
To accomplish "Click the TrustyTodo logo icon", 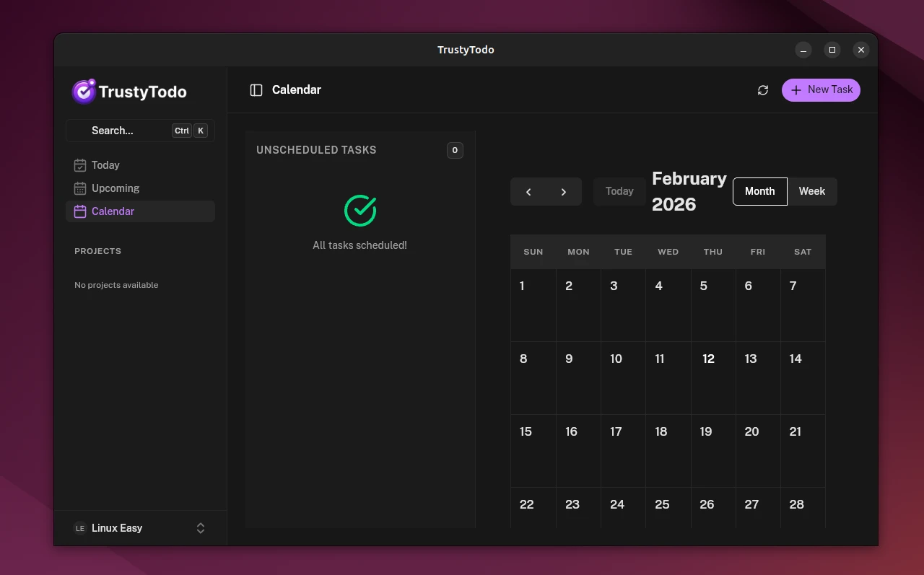I will click(84, 92).
